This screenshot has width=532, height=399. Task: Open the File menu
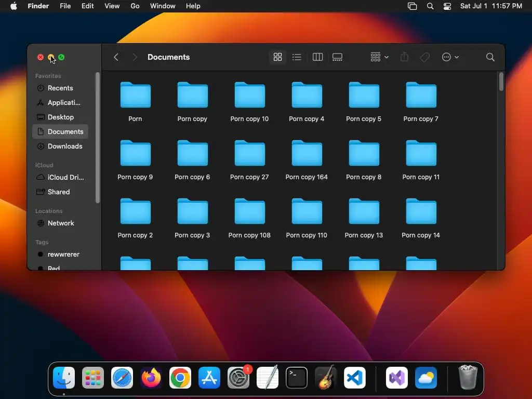tap(65, 6)
